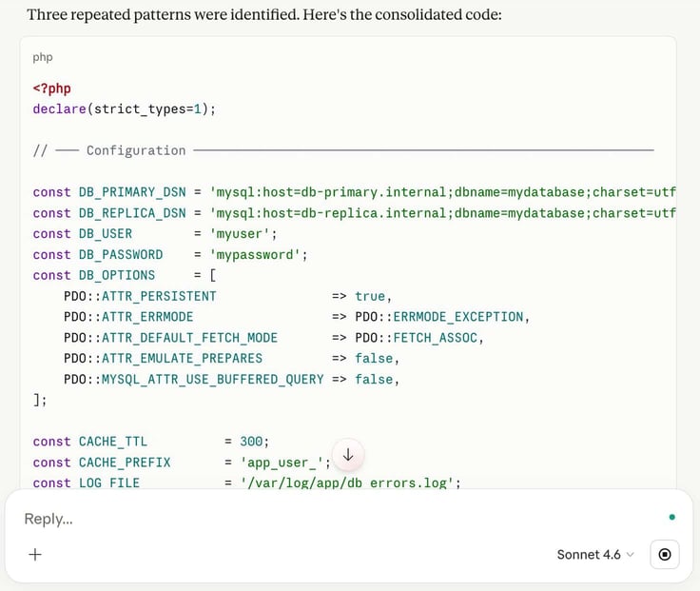Click the php language label
This screenshot has height=591, width=700.
[43, 57]
